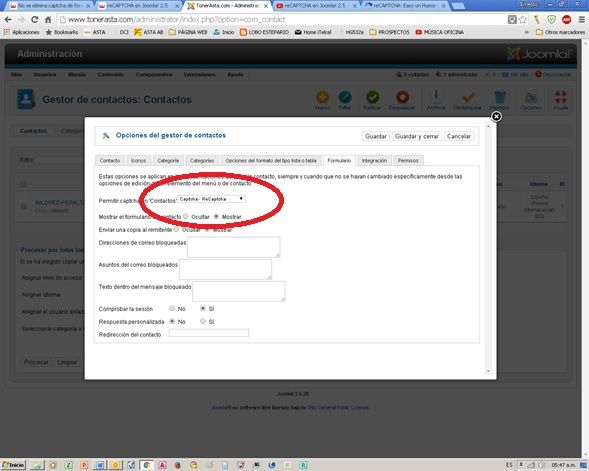The image size is (589, 471).
Task: Select No for Comprobar la sesión
Action: point(172,308)
